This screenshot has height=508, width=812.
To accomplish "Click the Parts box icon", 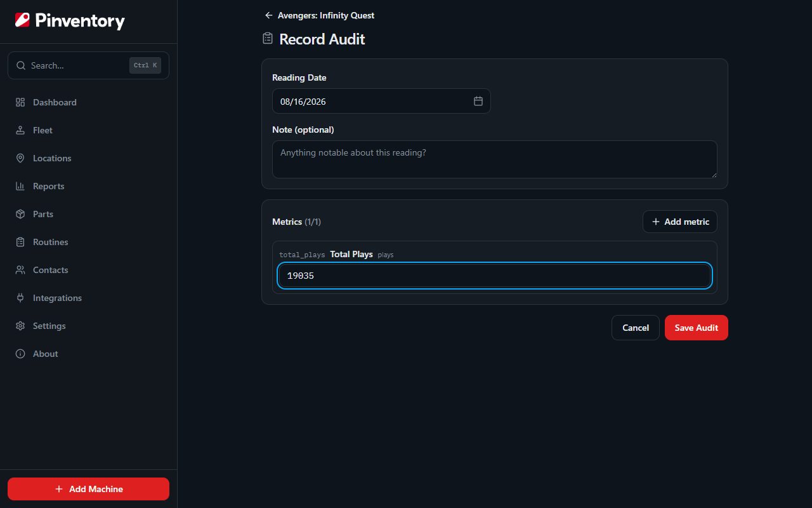I will tap(20, 214).
